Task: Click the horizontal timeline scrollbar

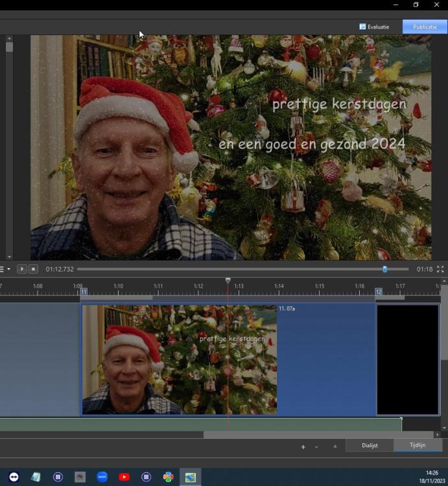Action: point(318,435)
